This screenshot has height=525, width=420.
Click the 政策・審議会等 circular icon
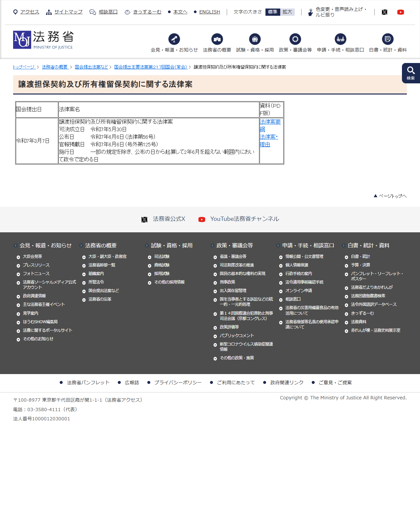tap(295, 39)
